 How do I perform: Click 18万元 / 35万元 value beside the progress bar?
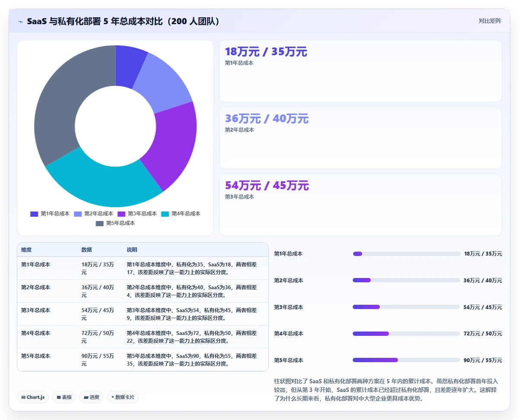[x=483, y=254]
